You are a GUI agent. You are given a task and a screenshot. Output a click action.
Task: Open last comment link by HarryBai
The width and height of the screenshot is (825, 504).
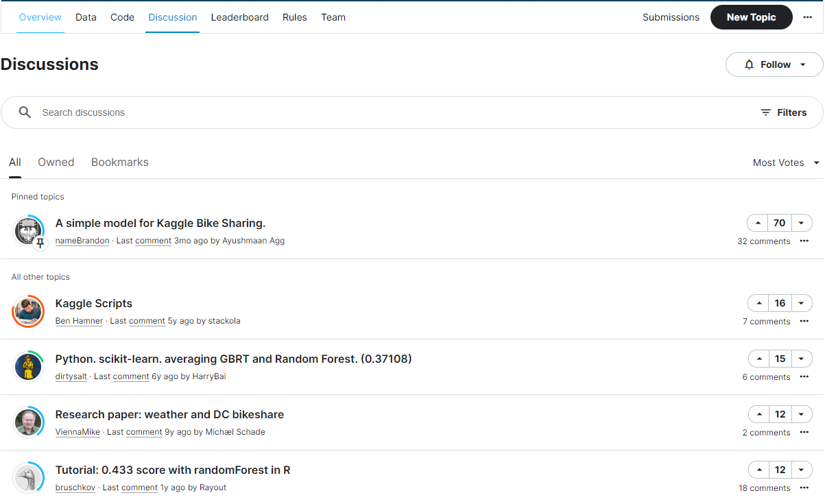131,376
